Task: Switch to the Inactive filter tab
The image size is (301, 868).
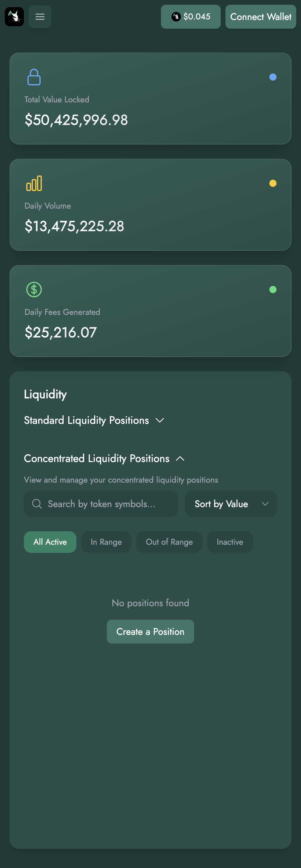Action: point(230,542)
